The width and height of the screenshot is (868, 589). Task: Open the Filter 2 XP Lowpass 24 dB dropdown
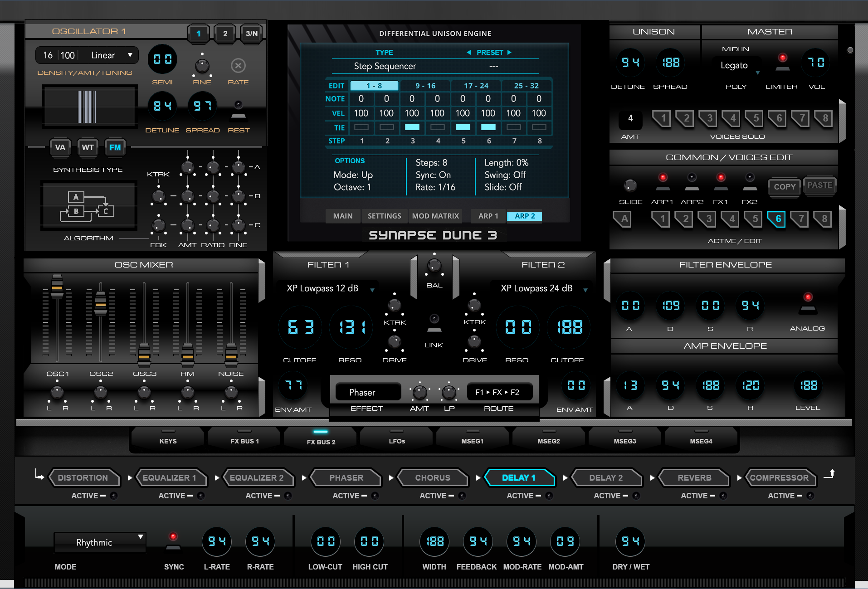pyautogui.click(x=541, y=289)
